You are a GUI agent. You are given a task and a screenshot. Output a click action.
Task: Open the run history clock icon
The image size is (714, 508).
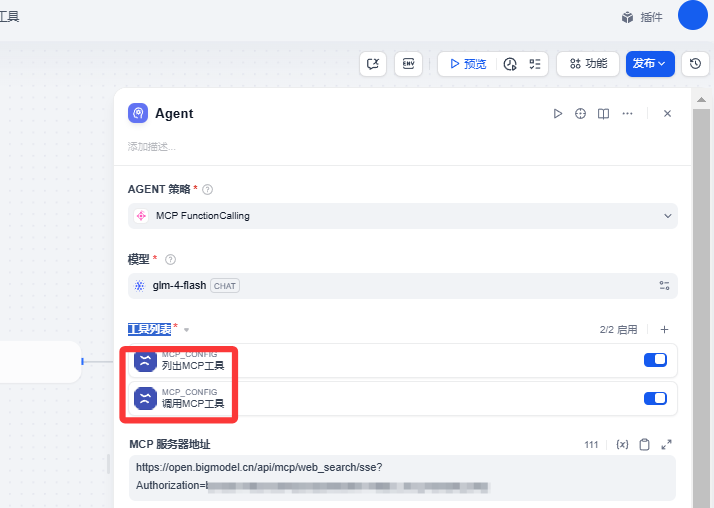510,64
